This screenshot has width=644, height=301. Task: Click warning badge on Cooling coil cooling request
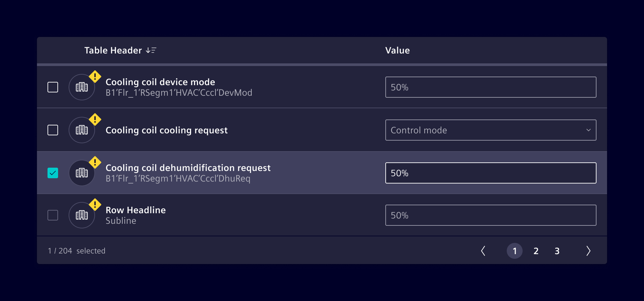(95, 119)
